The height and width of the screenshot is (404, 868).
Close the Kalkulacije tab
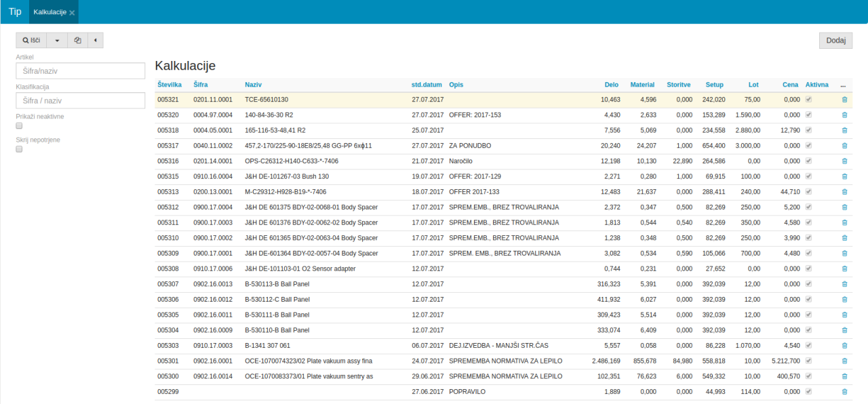tap(72, 13)
